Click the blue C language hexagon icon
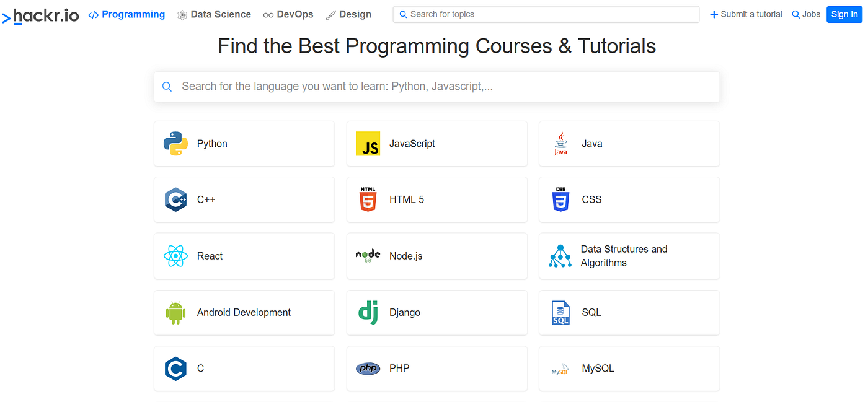This screenshot has height=402, width=868. (176, 369)
